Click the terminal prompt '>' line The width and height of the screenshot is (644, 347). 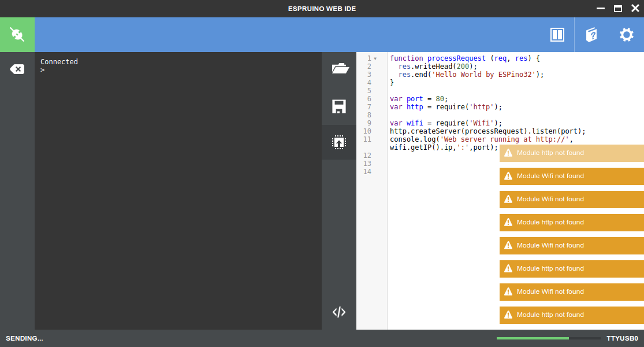[x=42, y=70]
